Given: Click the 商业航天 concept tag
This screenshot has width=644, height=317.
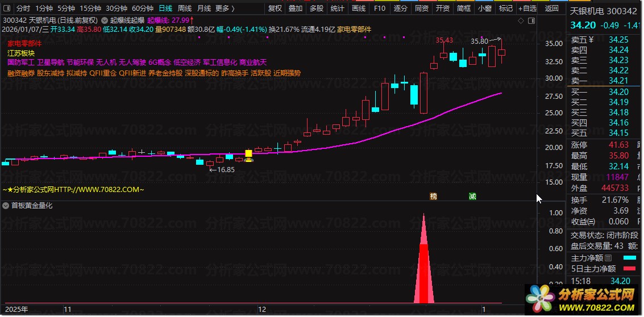Looking at the screenshot, I should point(253,62).
